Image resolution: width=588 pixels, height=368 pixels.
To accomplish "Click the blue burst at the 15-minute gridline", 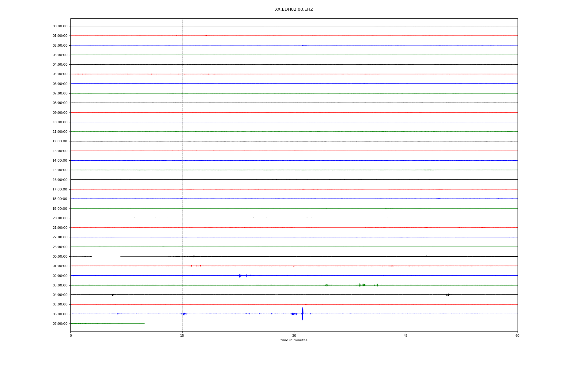I will pos(184,314).
